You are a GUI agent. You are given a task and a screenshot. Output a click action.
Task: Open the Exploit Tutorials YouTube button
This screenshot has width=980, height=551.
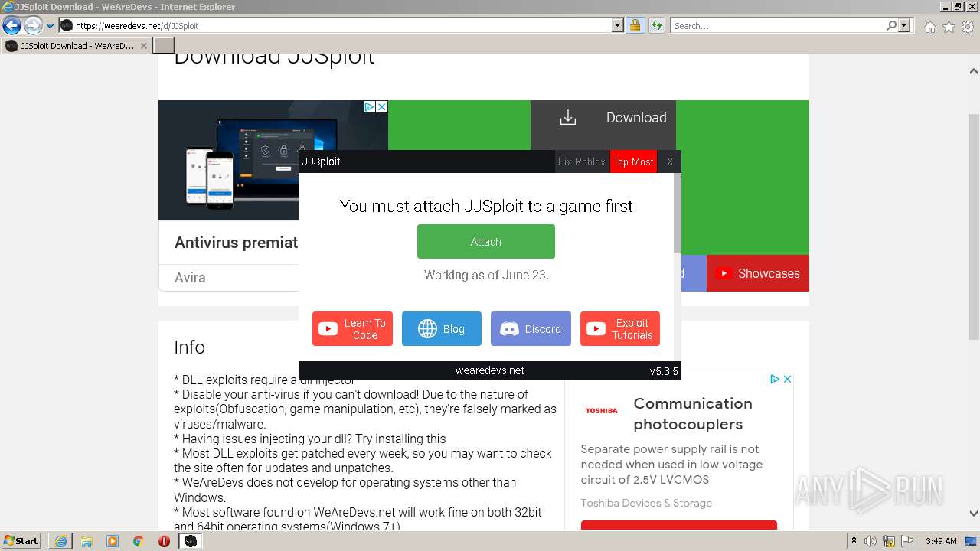point(620,329)
